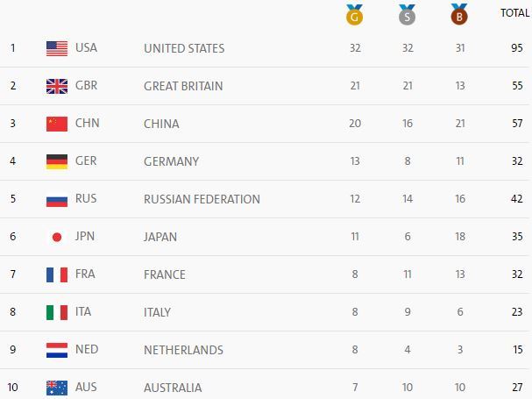Click the Japan flag icon
The image size is (532, 399).
(57, 237)
